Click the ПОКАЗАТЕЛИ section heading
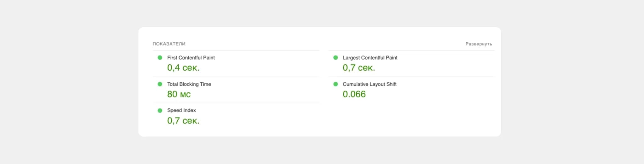 pos(169,44)
